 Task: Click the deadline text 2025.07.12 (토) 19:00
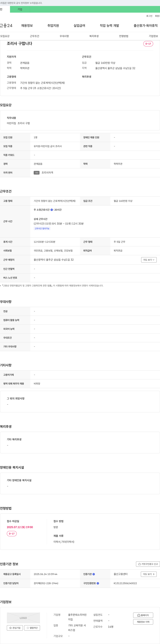coord(20,527)
